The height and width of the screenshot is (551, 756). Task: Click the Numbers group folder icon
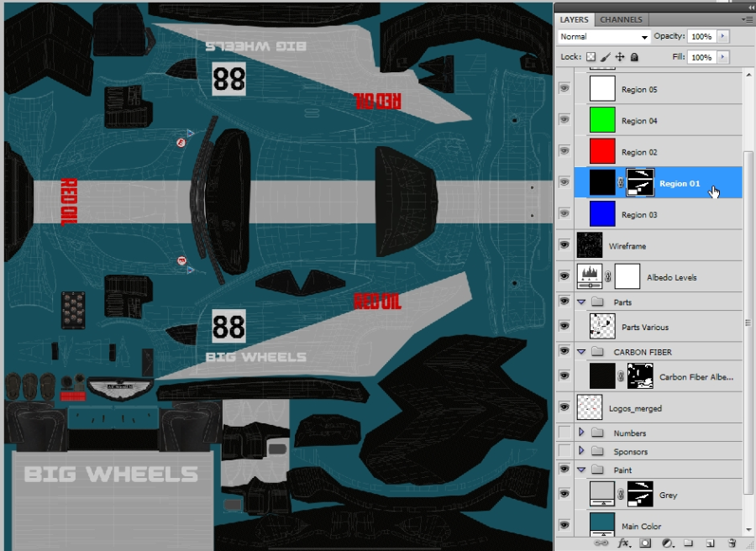click(x=597, y=433)
